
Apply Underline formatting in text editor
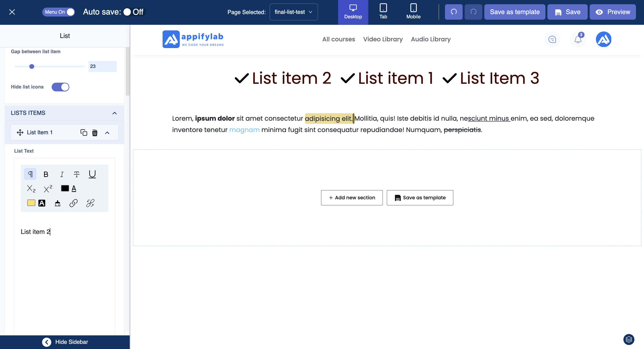tap(92, 174)
